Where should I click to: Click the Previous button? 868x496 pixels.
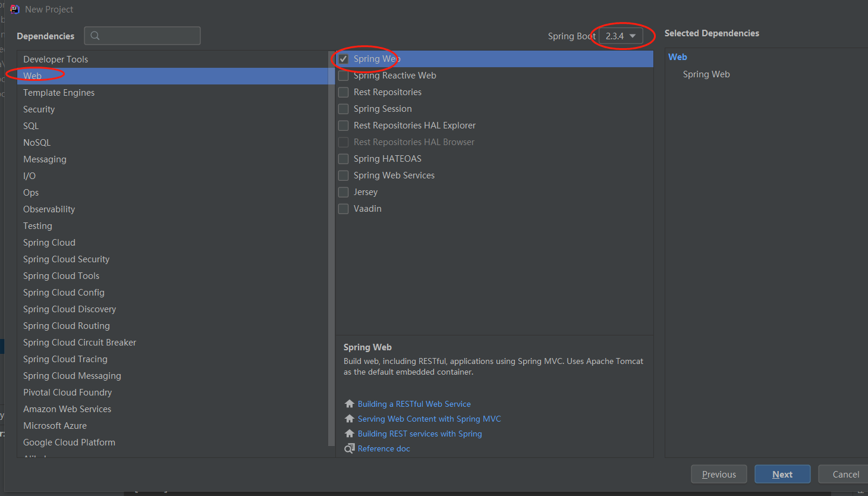(x=719, y=474)
